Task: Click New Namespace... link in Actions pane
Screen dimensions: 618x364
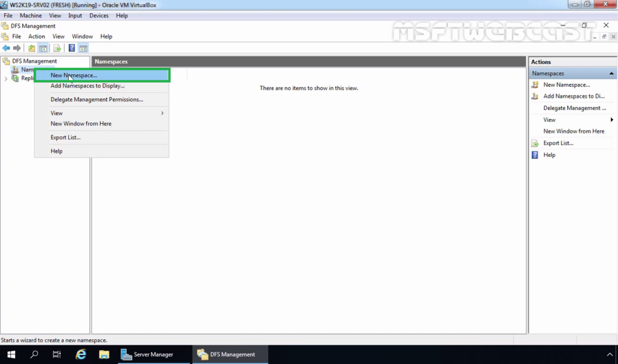Action: 566,85
